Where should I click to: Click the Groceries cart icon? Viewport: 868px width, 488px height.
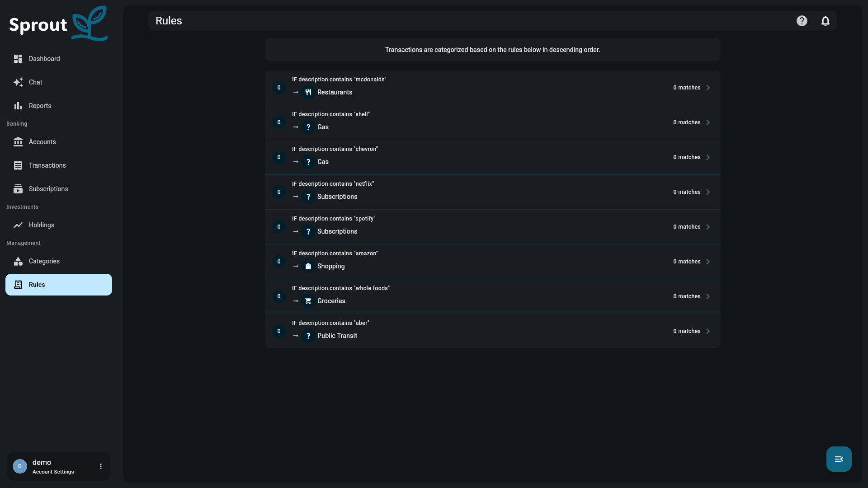coord(308,301)
